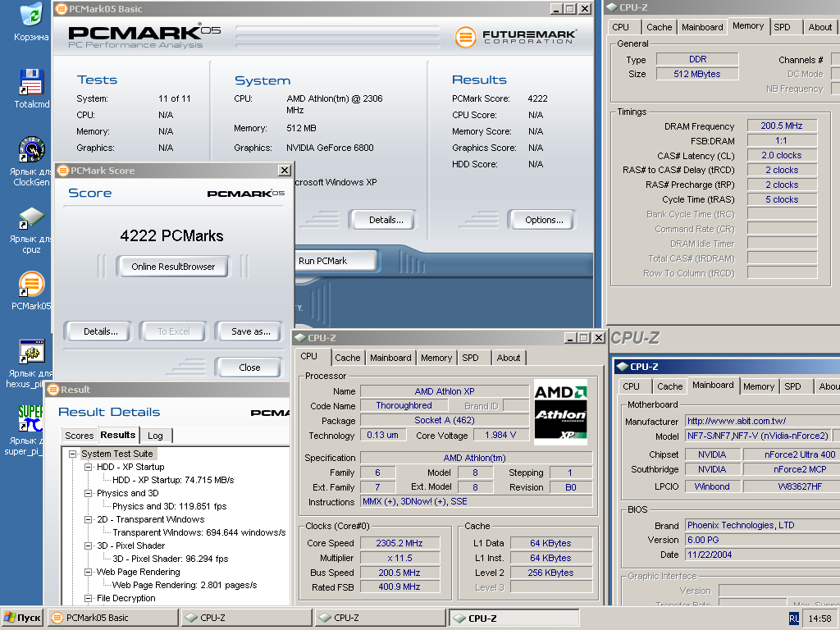
Task: Click the DRAM Frequency 200.5 MHz field
Action: pos(782,126)
